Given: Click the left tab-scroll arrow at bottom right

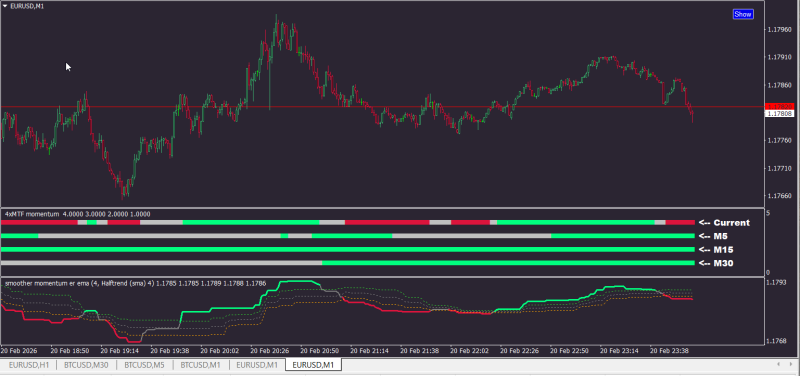Looking at the screenshot, I should click(x=778, y=364).
